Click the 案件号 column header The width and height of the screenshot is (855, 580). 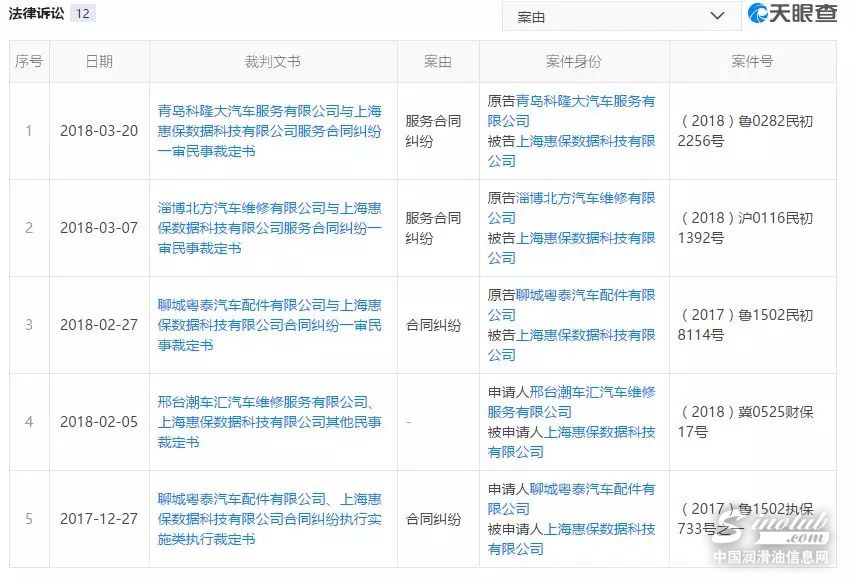[x=752, y=62]
